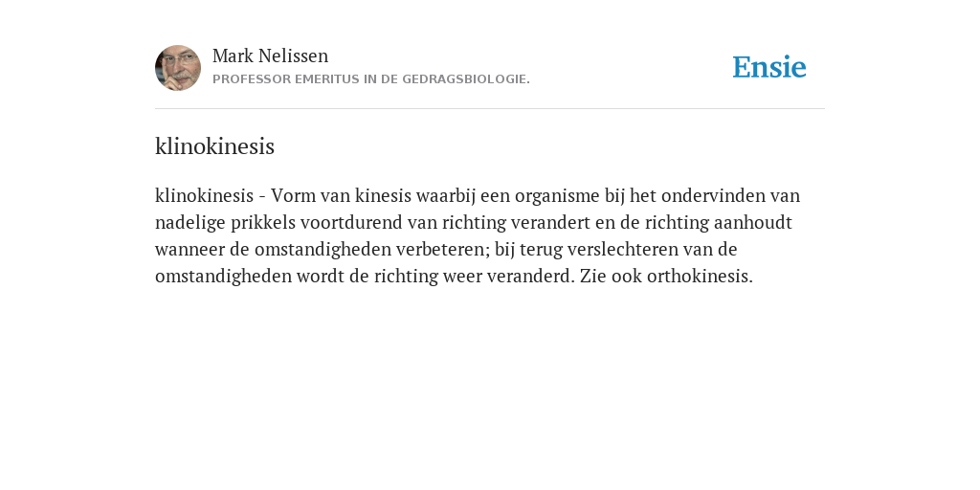Click the bold klinokinesis term starting the paragraph

pyautogui.click(x=204, y=195)
